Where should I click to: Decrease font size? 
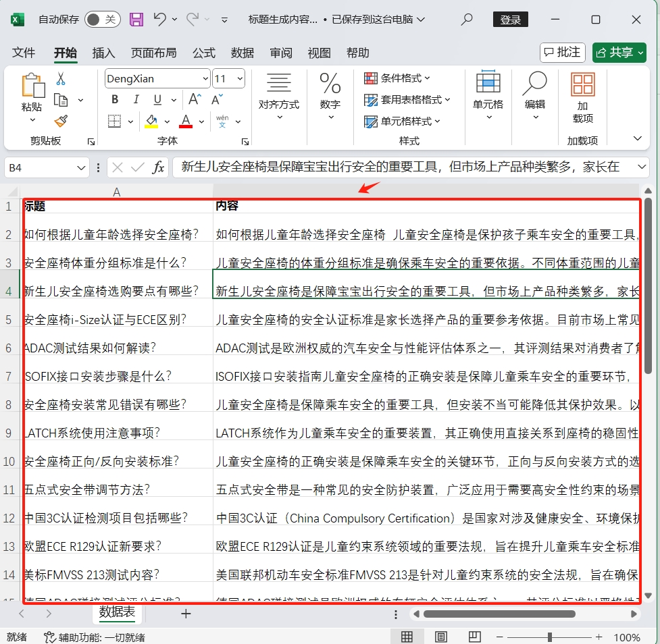218,99
